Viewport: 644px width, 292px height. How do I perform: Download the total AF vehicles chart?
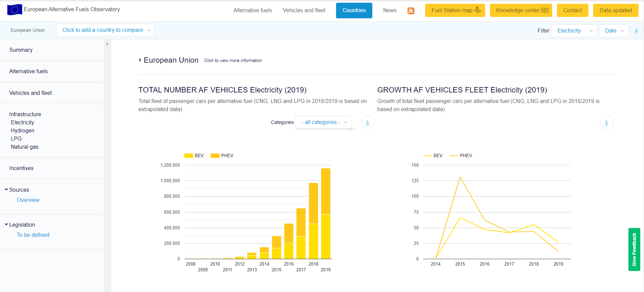[x=368, y=122]
